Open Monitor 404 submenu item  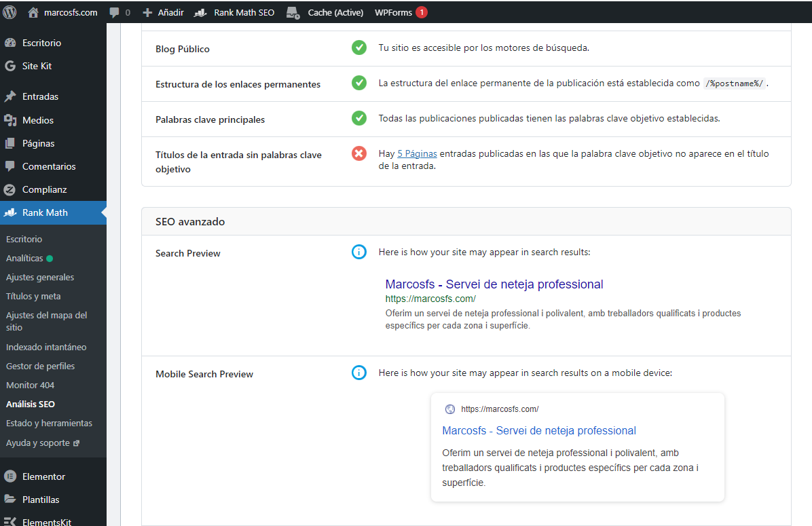click(x=30, y=386)
